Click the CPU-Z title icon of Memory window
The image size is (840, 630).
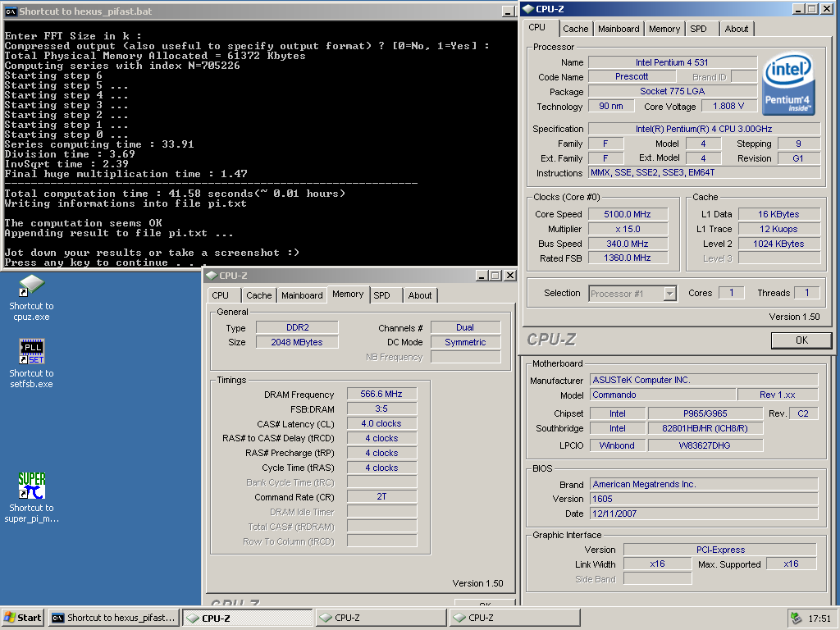click(212, 276)
